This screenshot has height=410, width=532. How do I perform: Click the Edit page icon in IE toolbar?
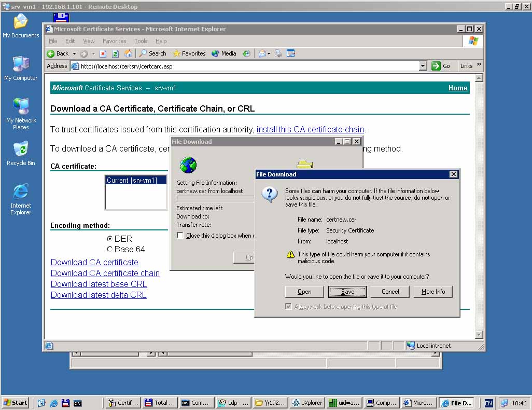[x=291, y=53]
